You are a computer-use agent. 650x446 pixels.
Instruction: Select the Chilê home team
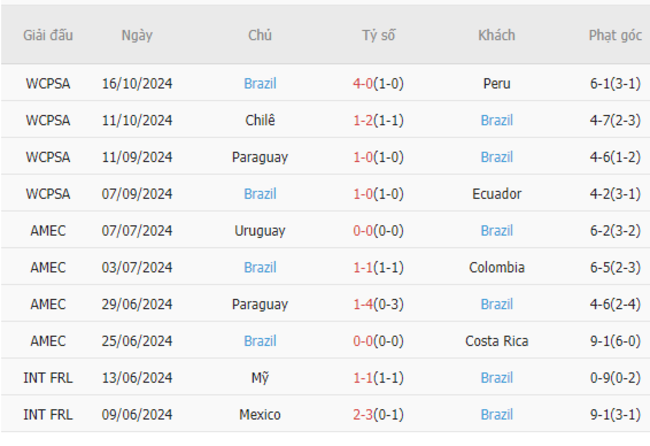point(260,120)
